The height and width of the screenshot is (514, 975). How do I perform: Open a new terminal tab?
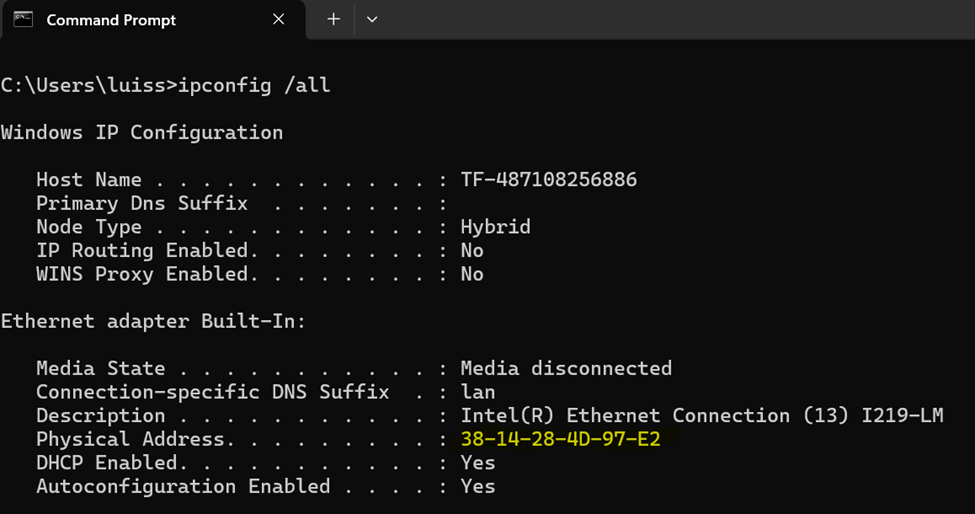point(334,19)
